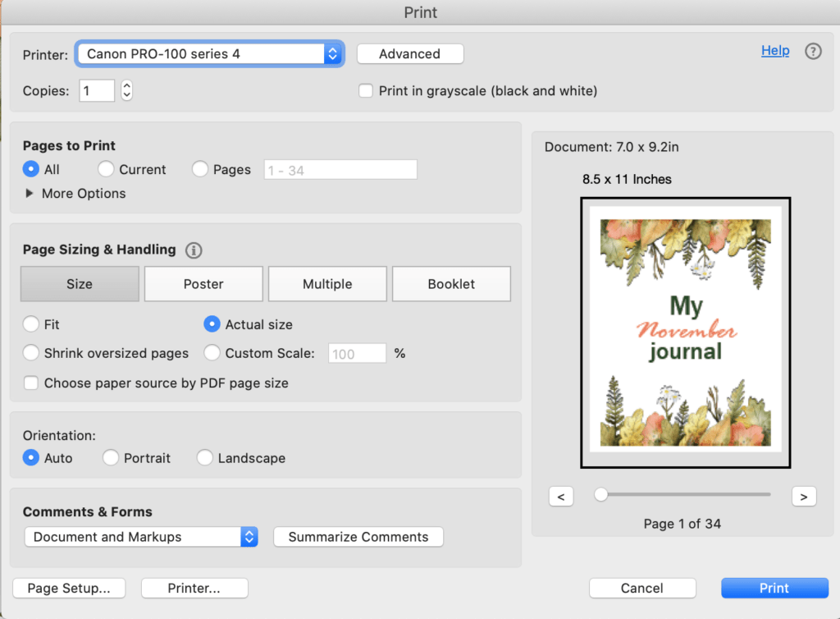This screenshot has width=840, height=619.
Task: Click the Copies stepper arrows
Action: tap(126, 90)
